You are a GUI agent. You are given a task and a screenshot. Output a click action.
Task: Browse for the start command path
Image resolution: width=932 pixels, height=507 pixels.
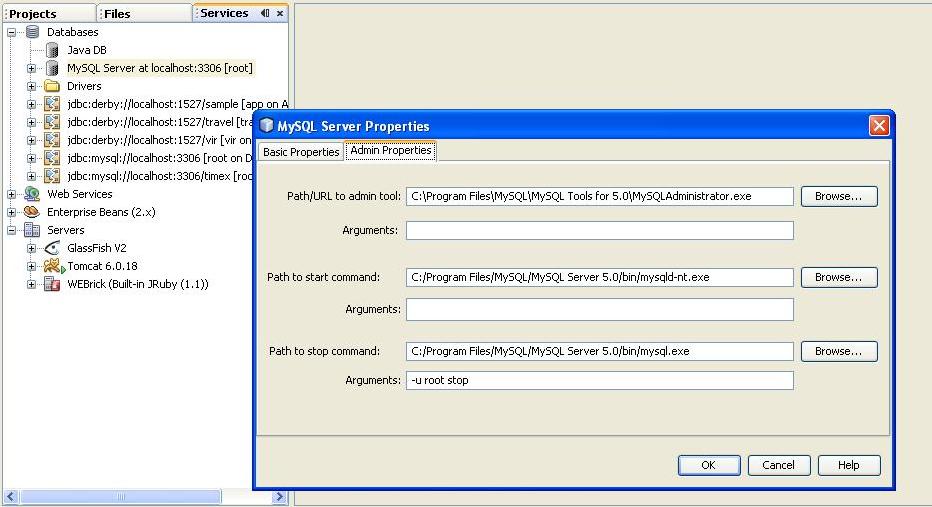pyautogui.click(x=839, y=277)
